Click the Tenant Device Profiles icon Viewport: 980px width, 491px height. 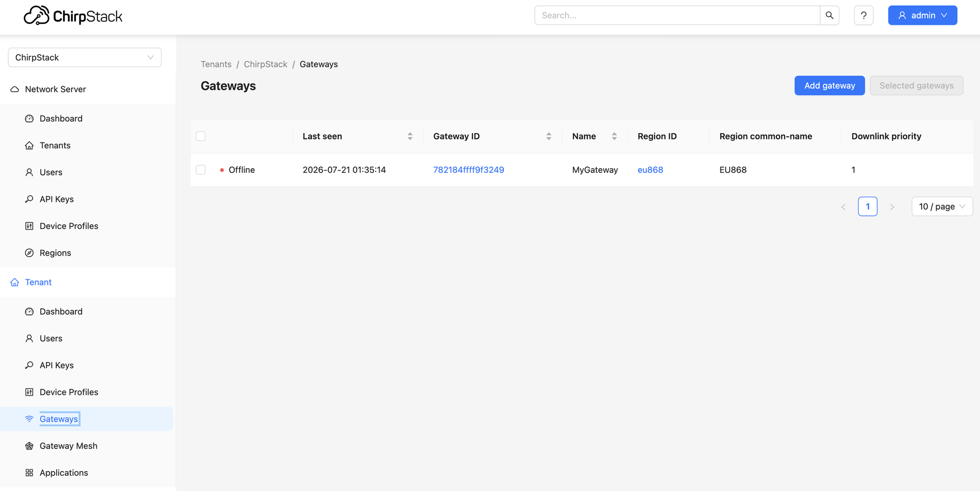tap(29, 392)
